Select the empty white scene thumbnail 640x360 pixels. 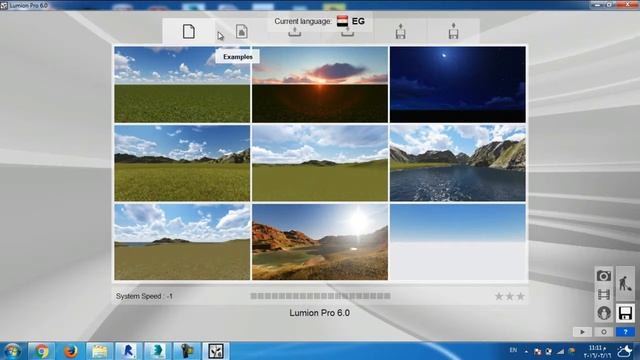pyautogui.click(x=458, y=242)
